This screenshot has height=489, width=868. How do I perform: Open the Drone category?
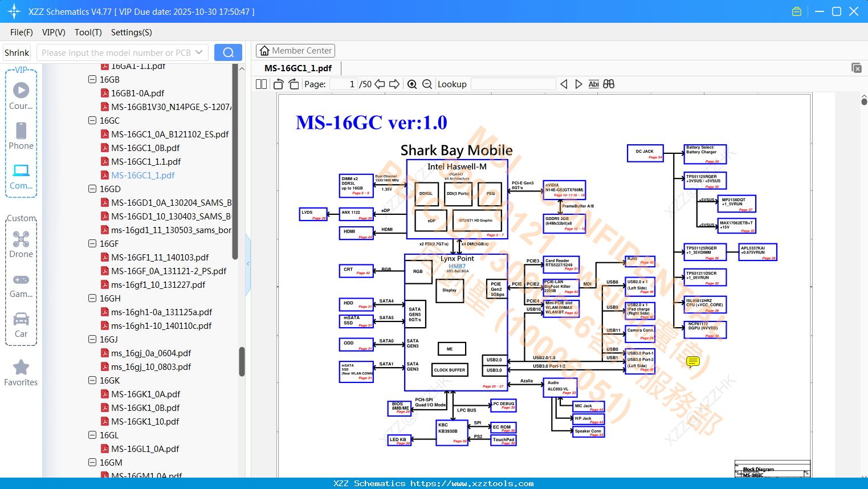(21, 244)
